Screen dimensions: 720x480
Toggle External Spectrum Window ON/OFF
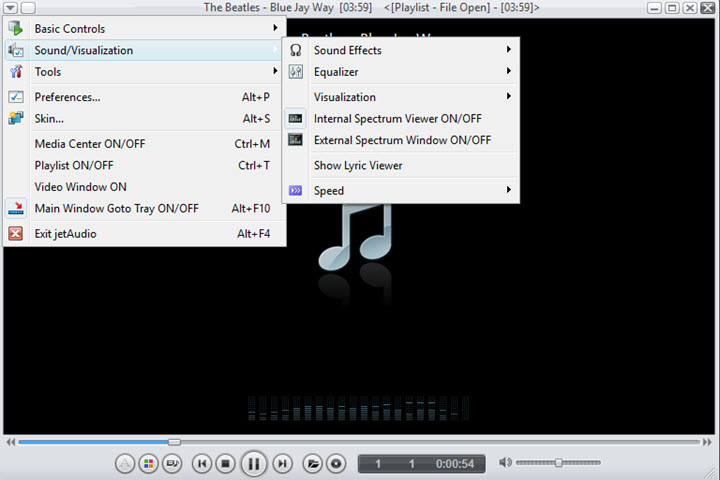(401, 140)
